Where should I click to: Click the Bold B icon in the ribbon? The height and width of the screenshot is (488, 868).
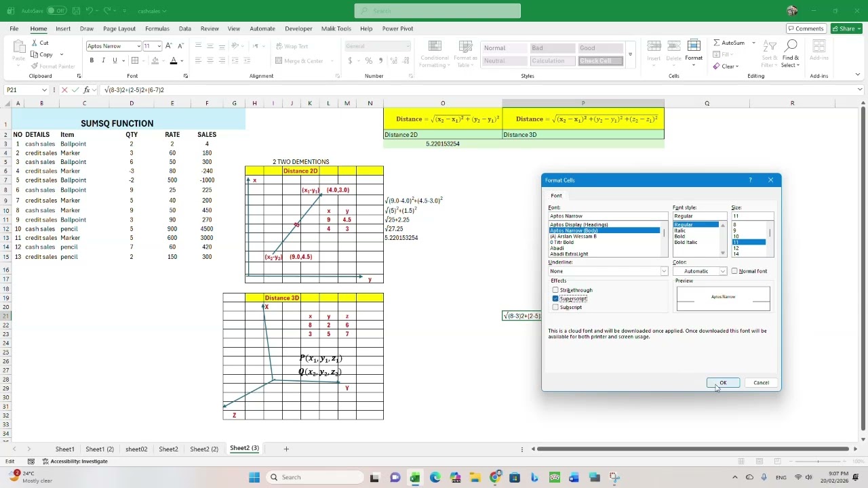point(92,60)
